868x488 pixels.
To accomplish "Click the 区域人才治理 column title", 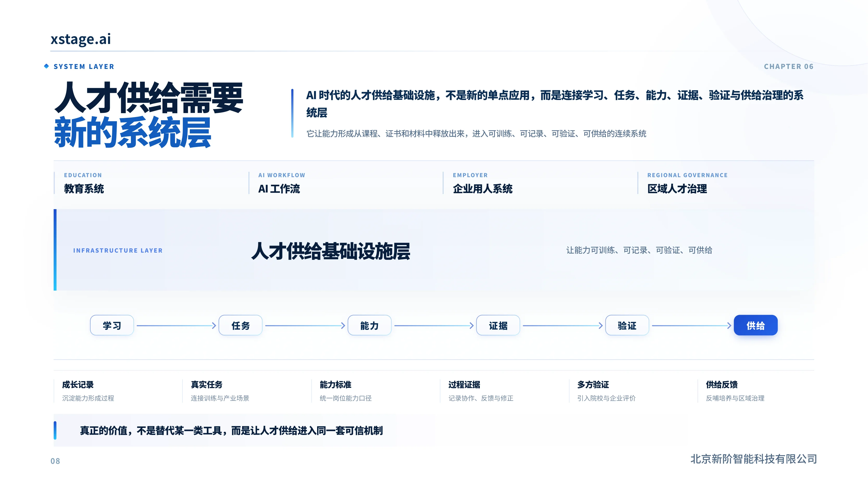I will [677, 189].
